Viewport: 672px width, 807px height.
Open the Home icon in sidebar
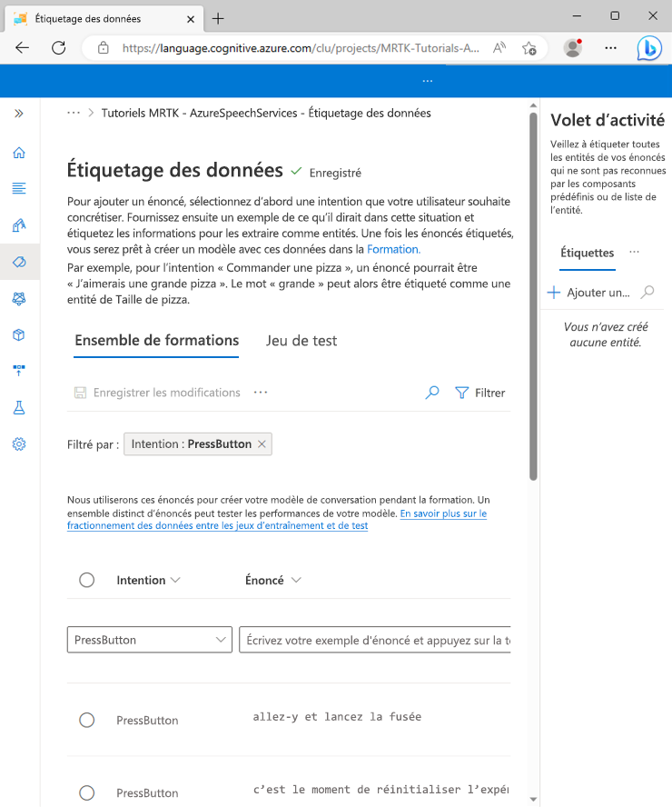[x=19, y=153]
